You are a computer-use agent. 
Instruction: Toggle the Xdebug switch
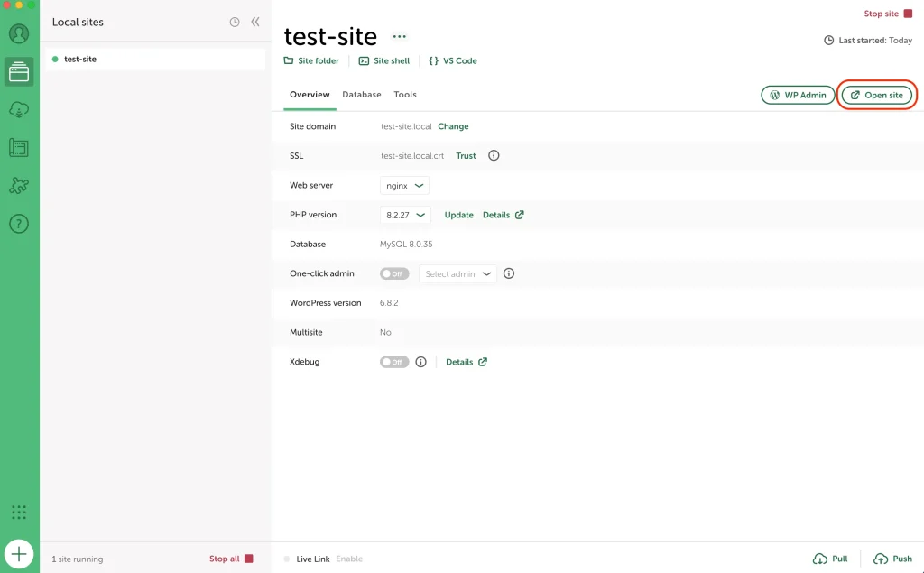(394, 362)
